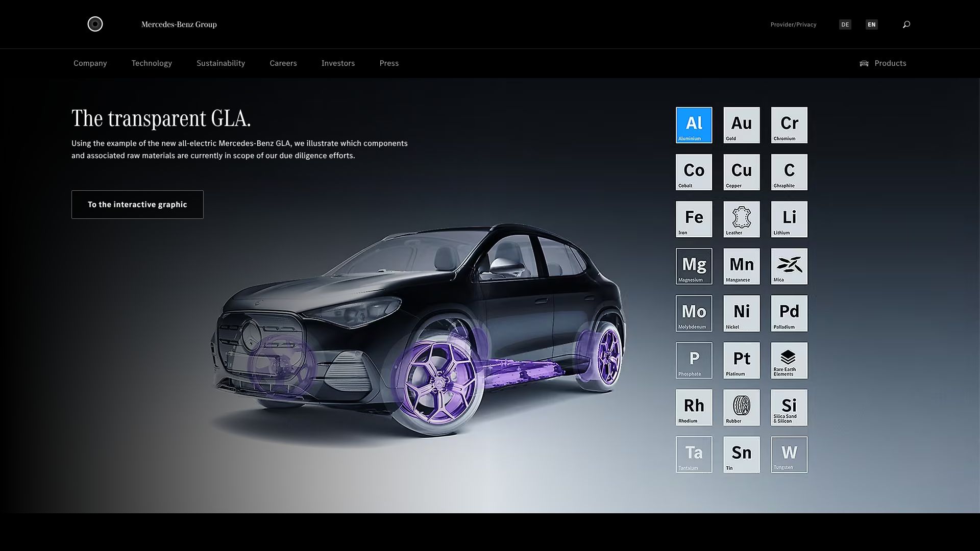Select the Tin element tile
The image size is (980, 551).
742,455
